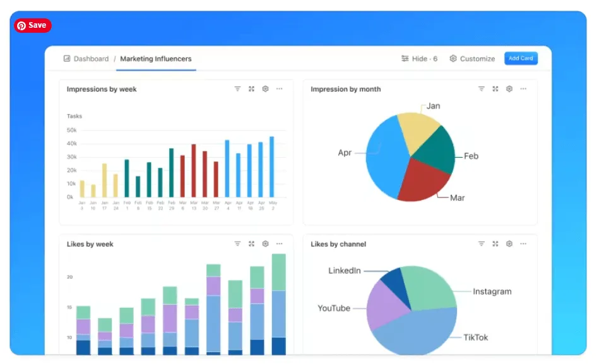The width and height of the screenshot is (604, 364).
Task: Select the Marketing Influencers tab
Action: [156, 59]
